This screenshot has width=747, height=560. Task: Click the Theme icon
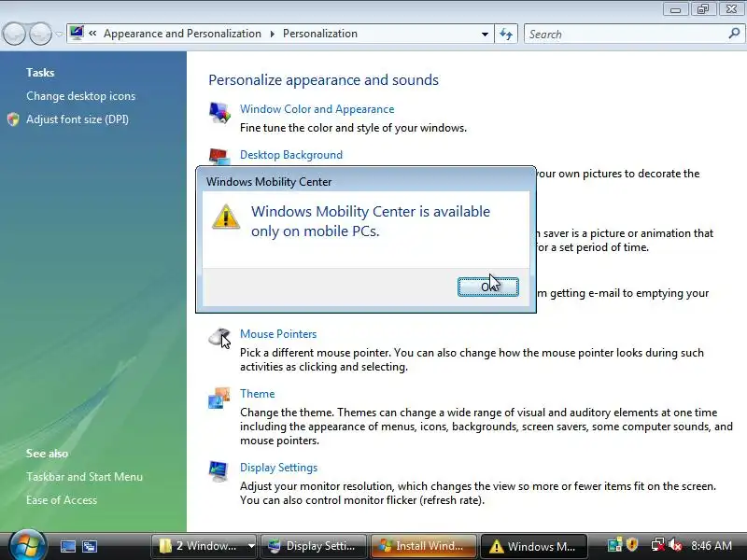[x=219, y=398]
